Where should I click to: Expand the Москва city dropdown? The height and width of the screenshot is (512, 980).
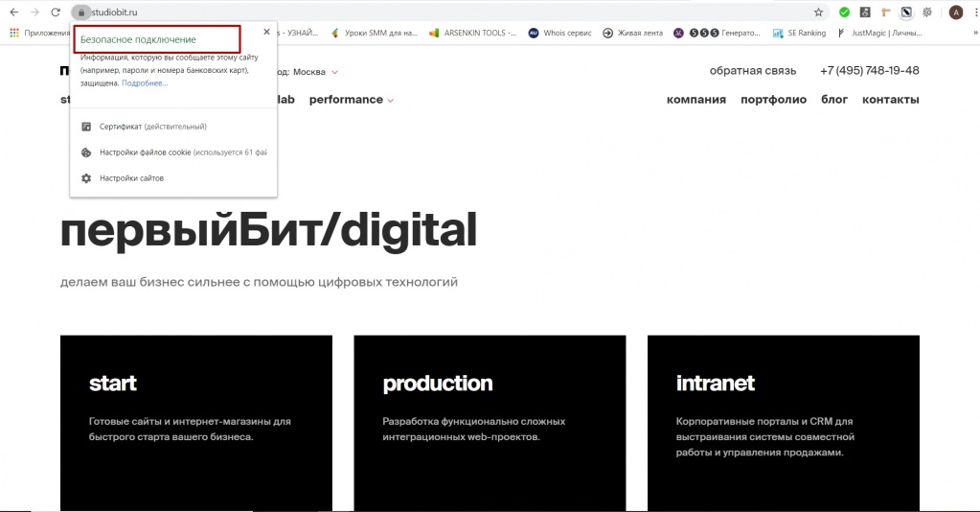click(314, 72)
